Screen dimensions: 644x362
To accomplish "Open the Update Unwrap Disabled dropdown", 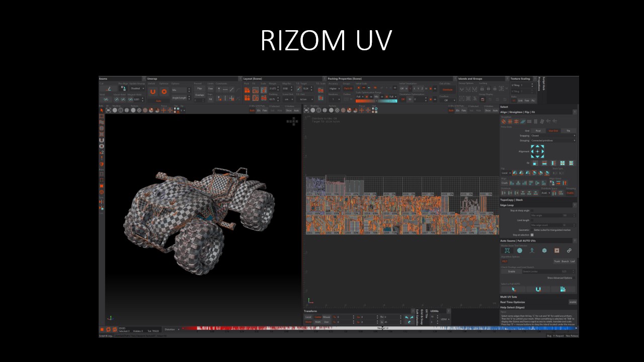I will pos(136,88).
